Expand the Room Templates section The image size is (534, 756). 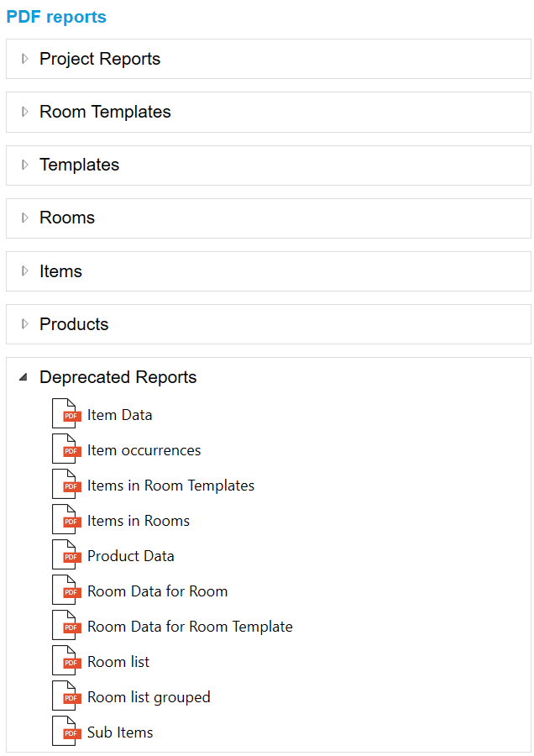(25, 112)
